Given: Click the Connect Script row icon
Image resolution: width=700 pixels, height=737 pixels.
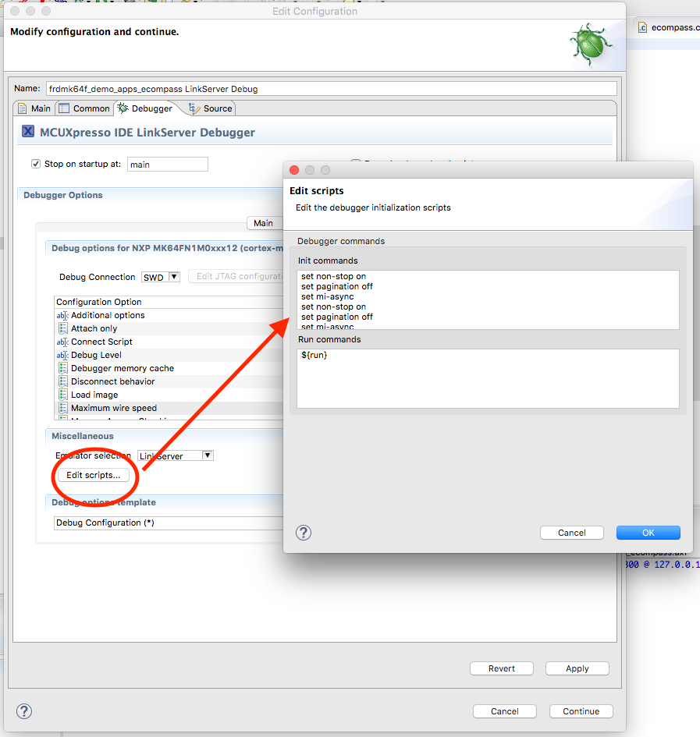Looking at the screenshot, I should pyautogui.click(x=62, y=342).
